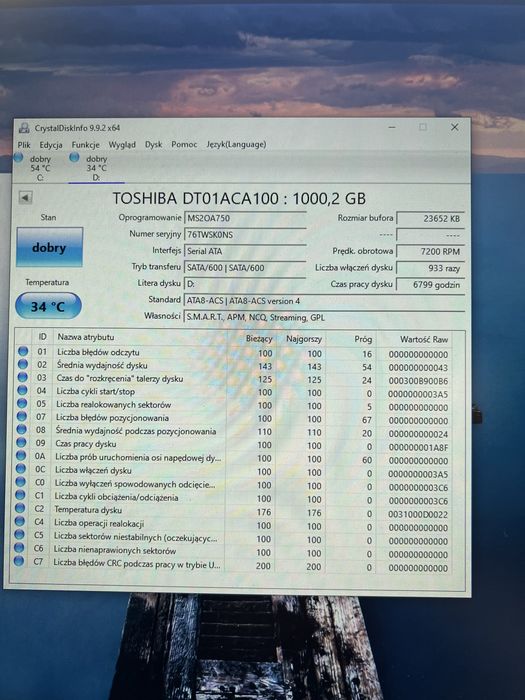Click the status icon for attribute 04
The width and height of the screenshot is (525, 700).
22,390
